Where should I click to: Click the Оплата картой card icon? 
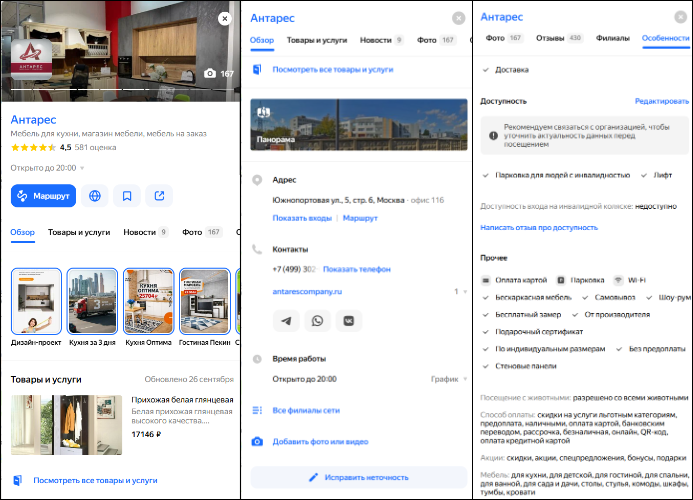pyautogui.click(x=486, y=280)
